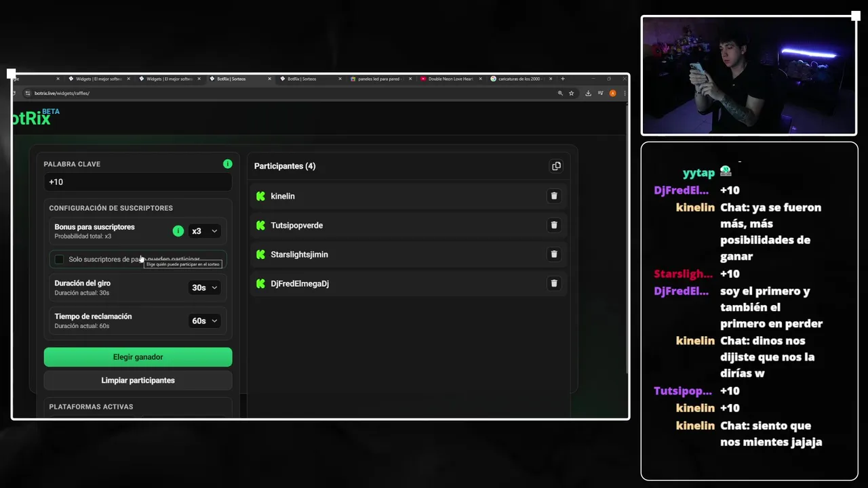Click participant name kinelin in list

[x=283, y=196]
